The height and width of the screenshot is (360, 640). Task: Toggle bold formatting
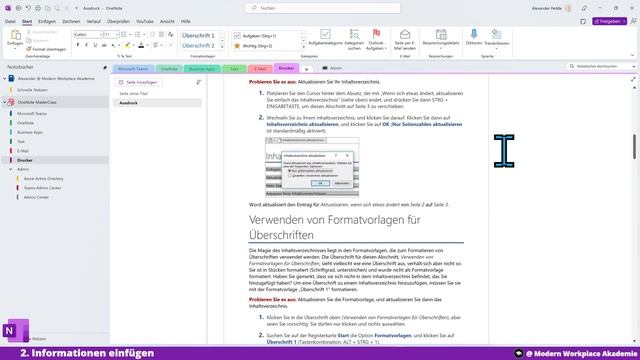tap(78, 45)
